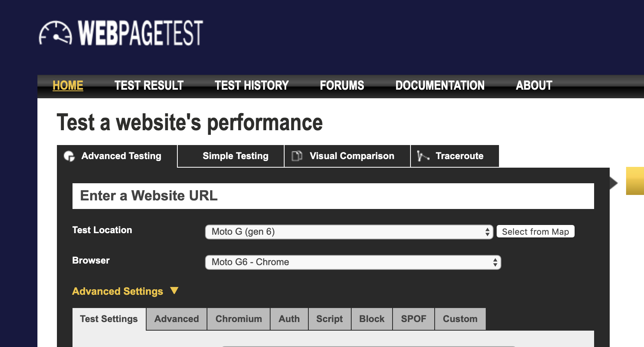Screen dimensions: 644x347
Task: Select the Script settings tab
Action: 330,319
